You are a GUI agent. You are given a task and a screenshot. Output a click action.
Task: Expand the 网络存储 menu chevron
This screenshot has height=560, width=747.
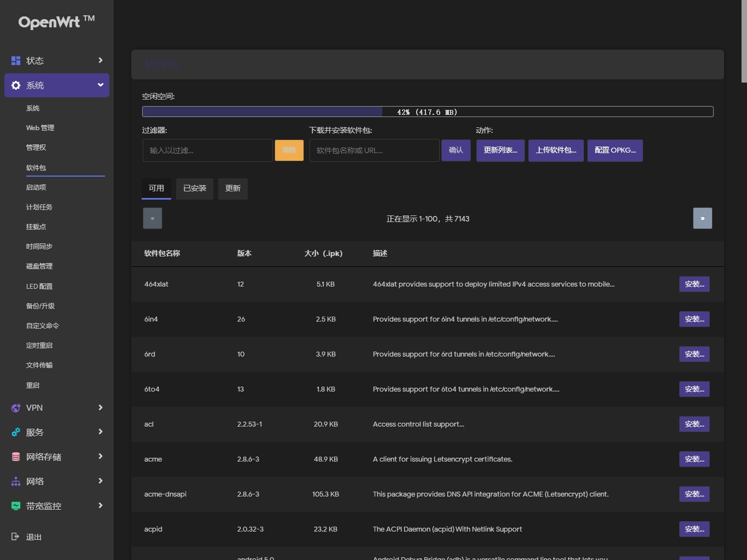100,456
